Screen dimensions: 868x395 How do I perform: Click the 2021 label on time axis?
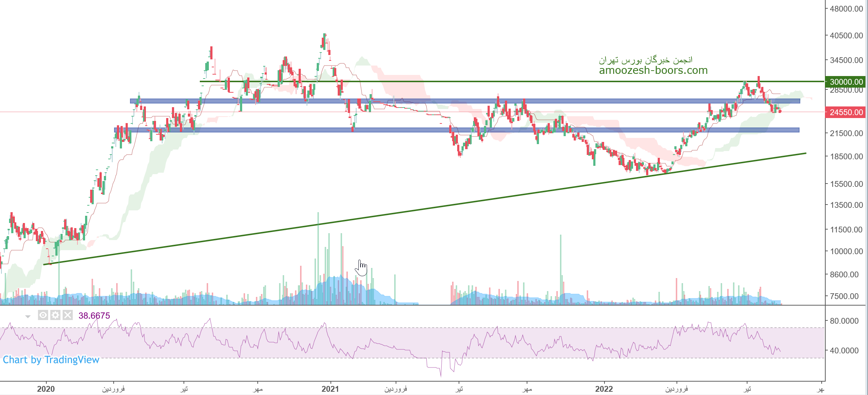[x=330, y=389]
